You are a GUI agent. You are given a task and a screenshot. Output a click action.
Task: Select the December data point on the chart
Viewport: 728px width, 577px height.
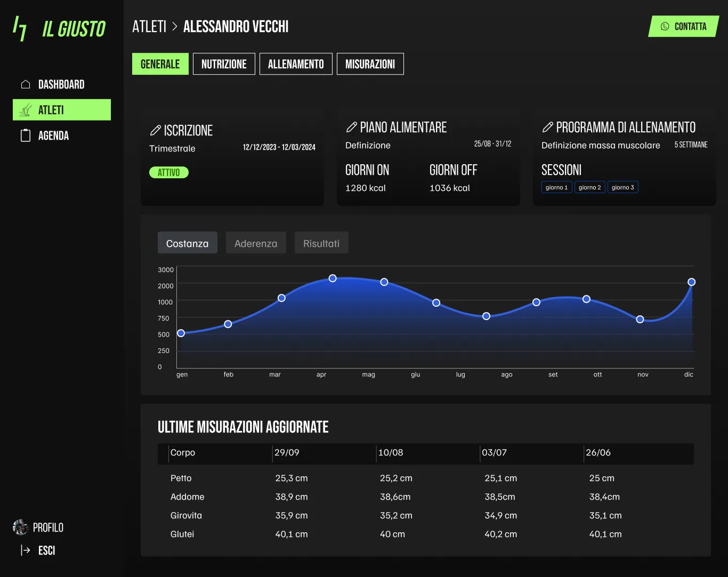691,282
